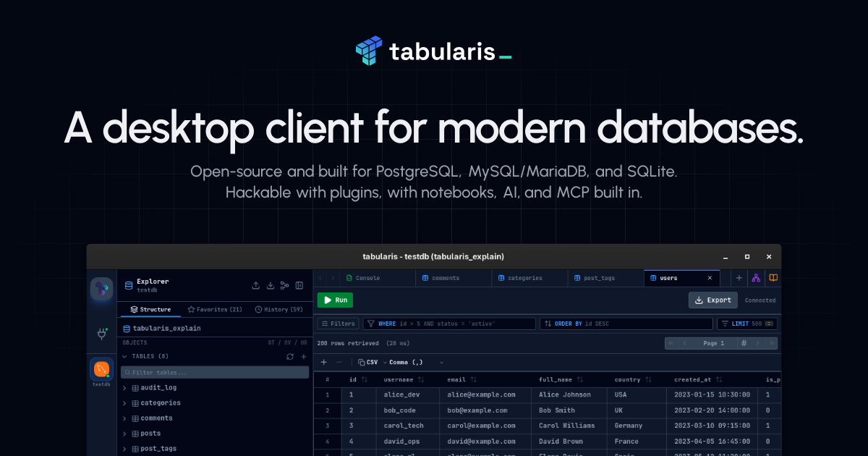Image resolution: width=868 pixels, height=456 pixels.
Task: Click the upload icon in the Explorer header
Action: pyautogui.click(x=255, y=286)
